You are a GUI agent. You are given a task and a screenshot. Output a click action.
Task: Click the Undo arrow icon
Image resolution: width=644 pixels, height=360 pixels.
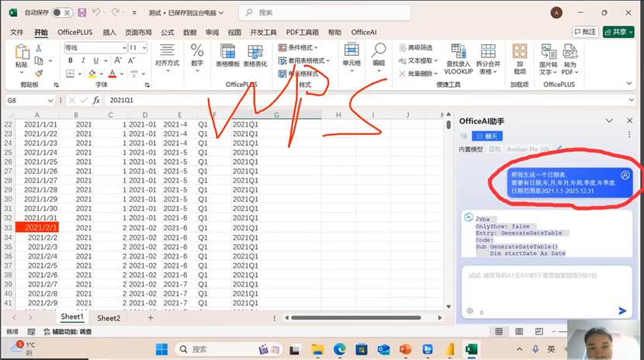click(x=96, y=12)
